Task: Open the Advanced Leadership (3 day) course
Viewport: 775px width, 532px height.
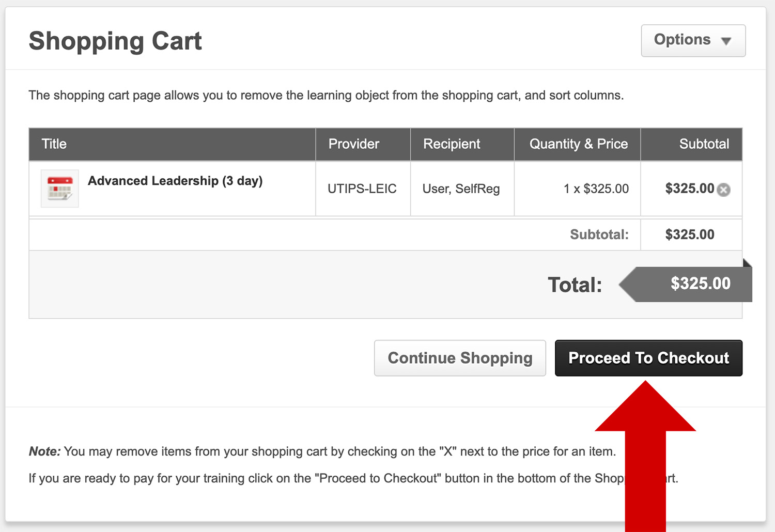Action: [175, 181]
